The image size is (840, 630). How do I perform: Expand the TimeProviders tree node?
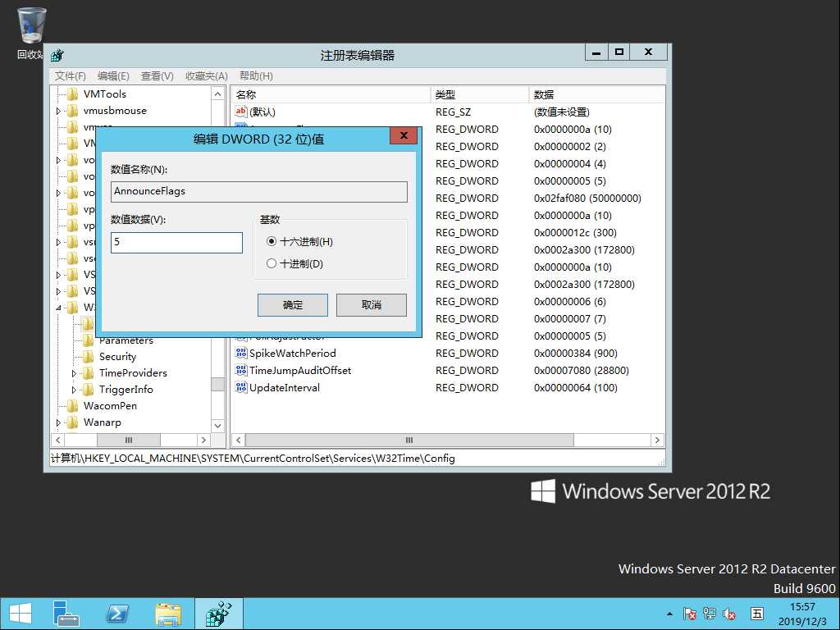(74, 373)
